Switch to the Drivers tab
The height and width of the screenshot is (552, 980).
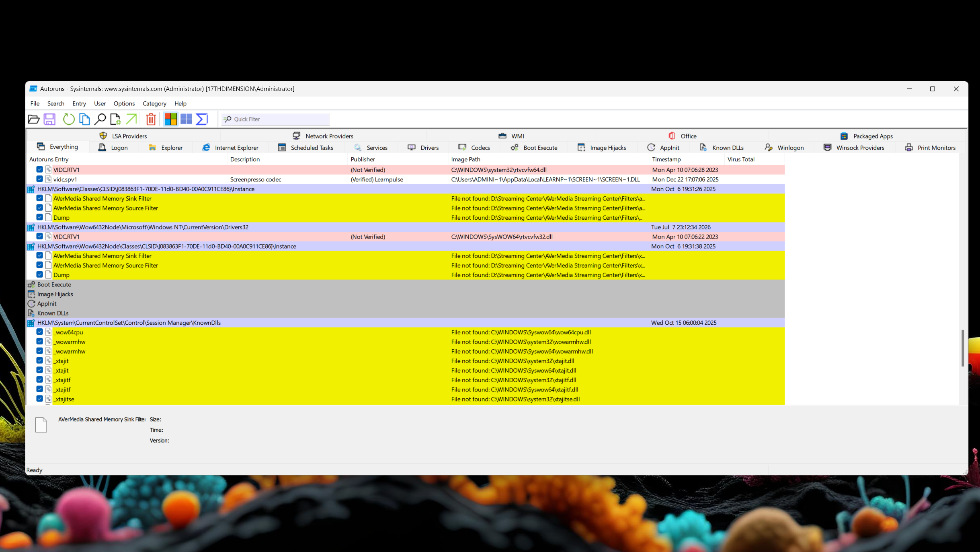click(423, 148)
